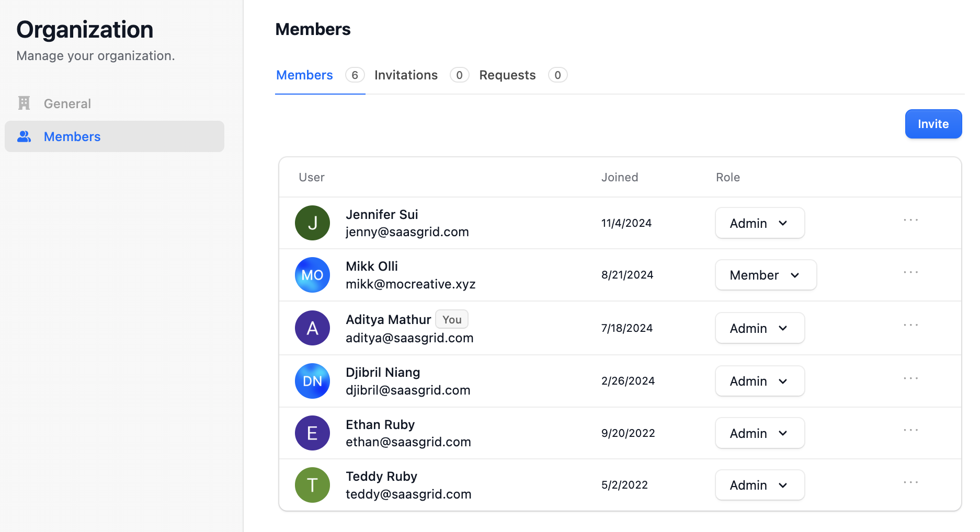Image resolution: width=980 pixels, height=532 pixels.
Task: Go to General settings in sidebar
Action: (x=67, y=103)
